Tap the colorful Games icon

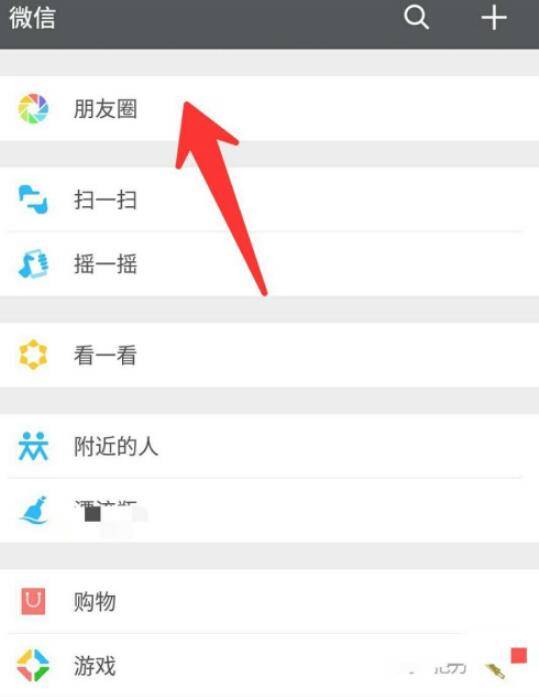[x=33, y=665]
